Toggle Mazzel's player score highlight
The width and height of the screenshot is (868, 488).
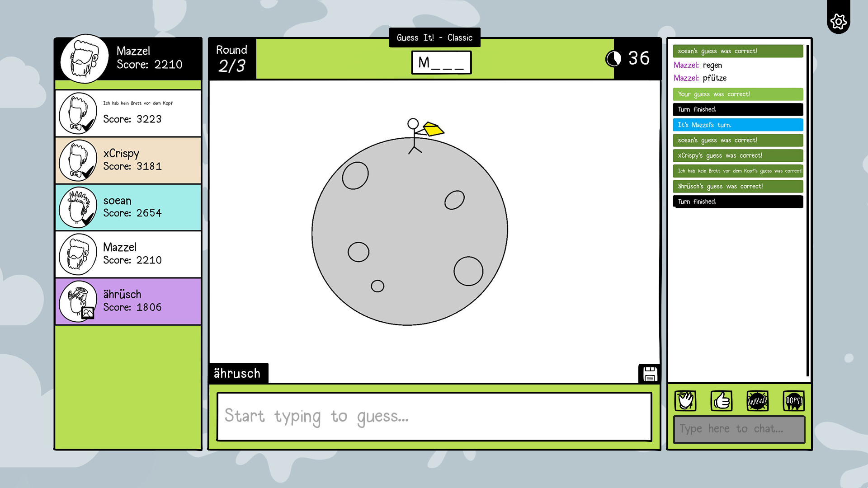pos(127,253)
